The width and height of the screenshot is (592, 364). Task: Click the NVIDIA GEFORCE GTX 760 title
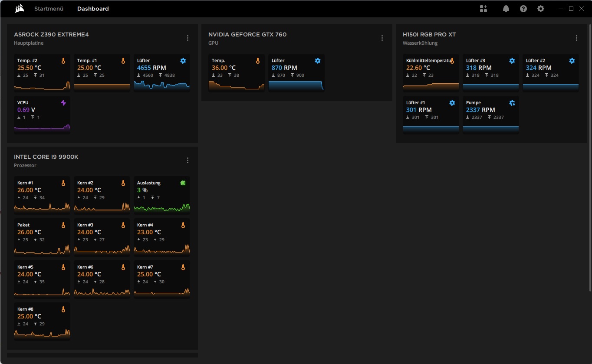pyautogui.click(x=247, y=35)
